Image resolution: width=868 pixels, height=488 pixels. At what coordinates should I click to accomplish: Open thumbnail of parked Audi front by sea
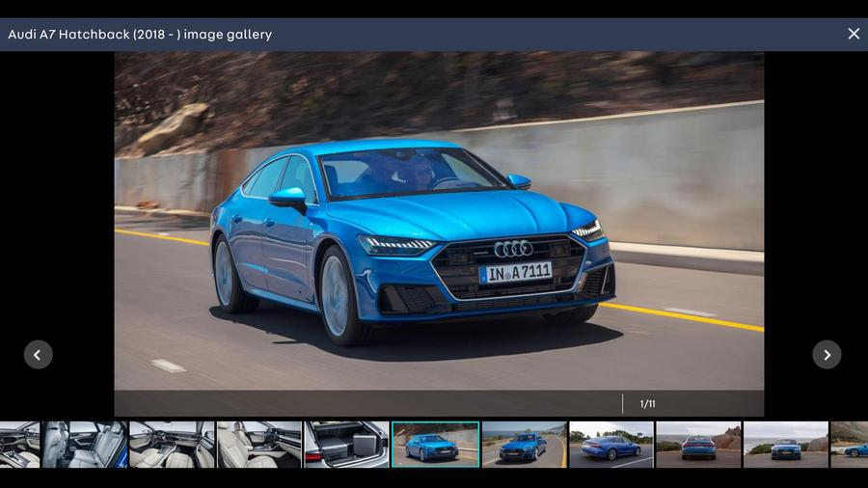point(785,445)
